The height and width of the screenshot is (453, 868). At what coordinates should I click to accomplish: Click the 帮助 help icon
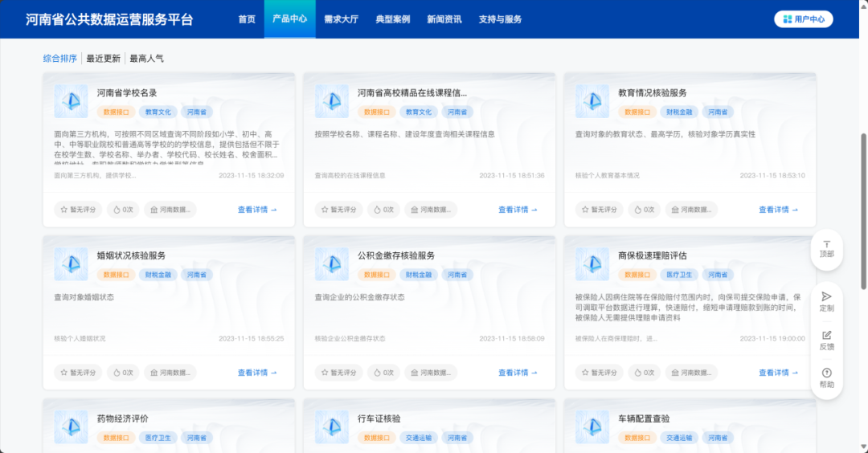pyautogui.click(x=826, y=373)
